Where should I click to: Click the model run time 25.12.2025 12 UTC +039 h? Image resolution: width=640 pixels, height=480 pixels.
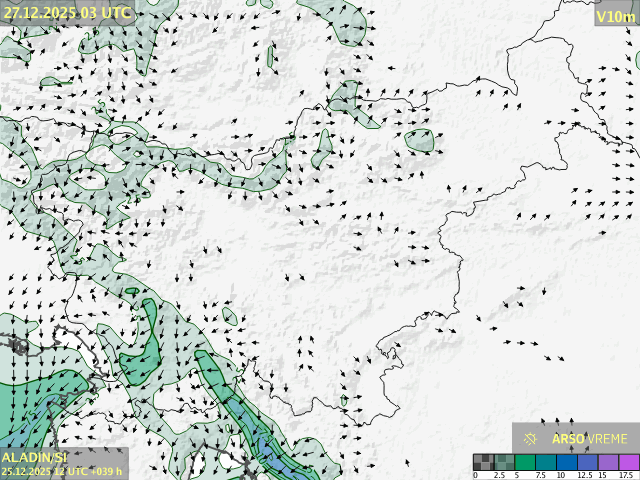tap(62, 471)
